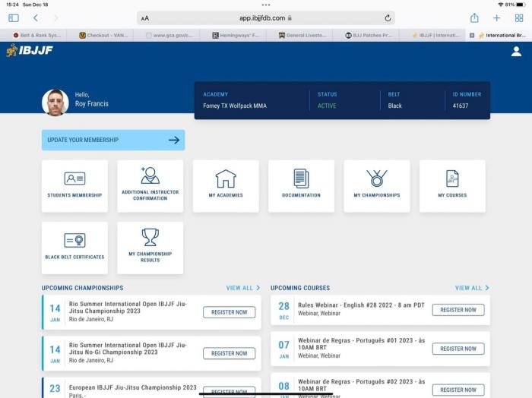This screenshot has height=398, width=532.
Task: Open My Courses card
Action: click(452, 186)
